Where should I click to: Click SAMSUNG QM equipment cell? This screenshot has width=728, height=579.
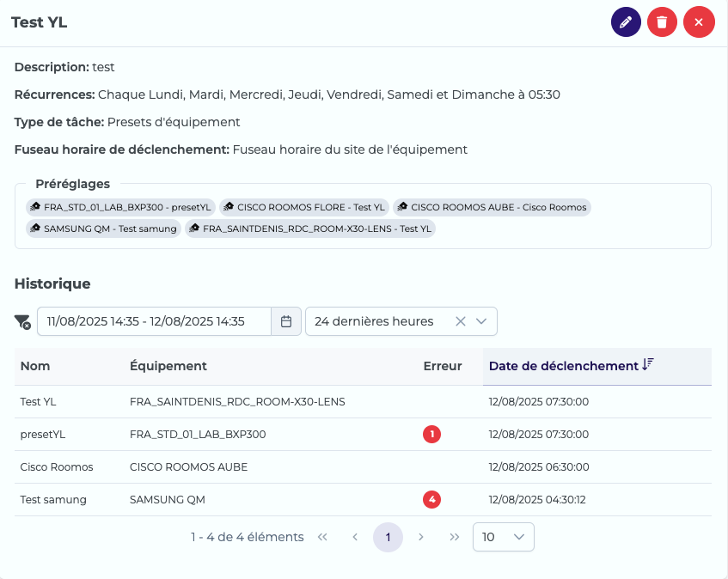(x=167, y=500)
